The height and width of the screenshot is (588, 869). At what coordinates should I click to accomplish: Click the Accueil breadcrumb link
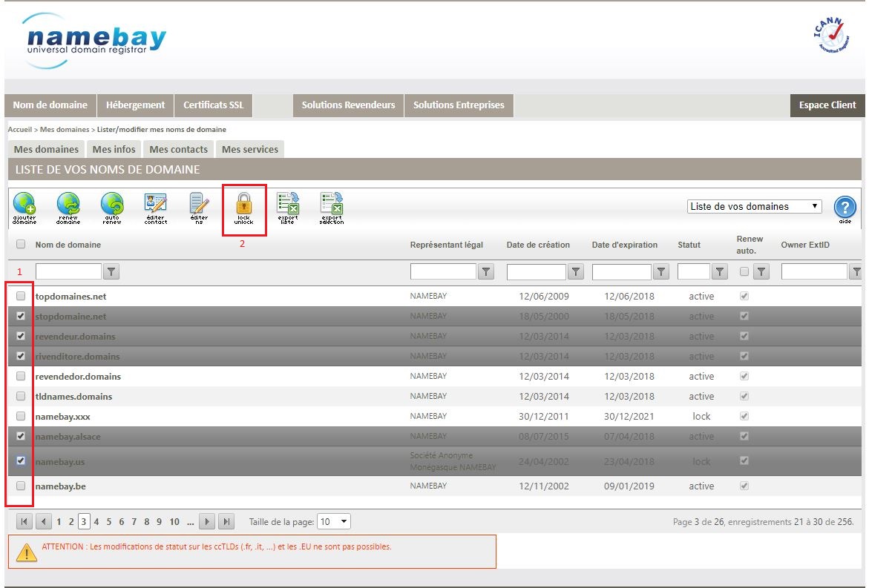pos(20,130)
